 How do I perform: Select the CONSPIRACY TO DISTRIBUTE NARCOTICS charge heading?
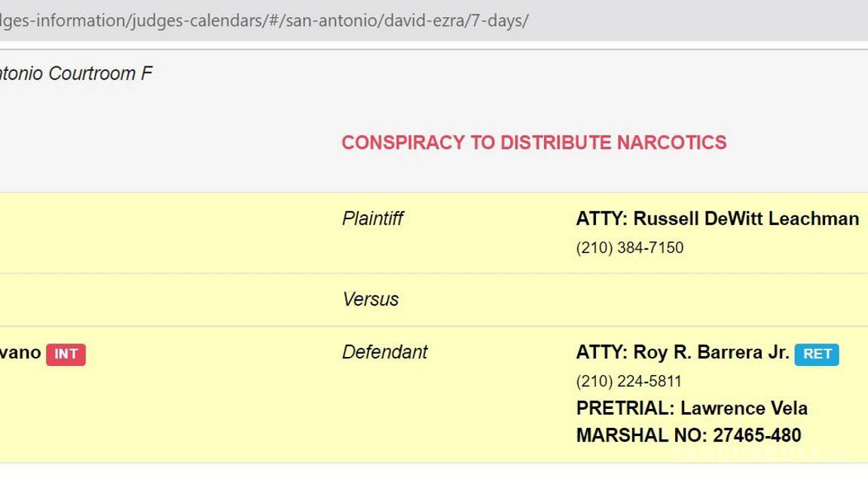point(533,142)
